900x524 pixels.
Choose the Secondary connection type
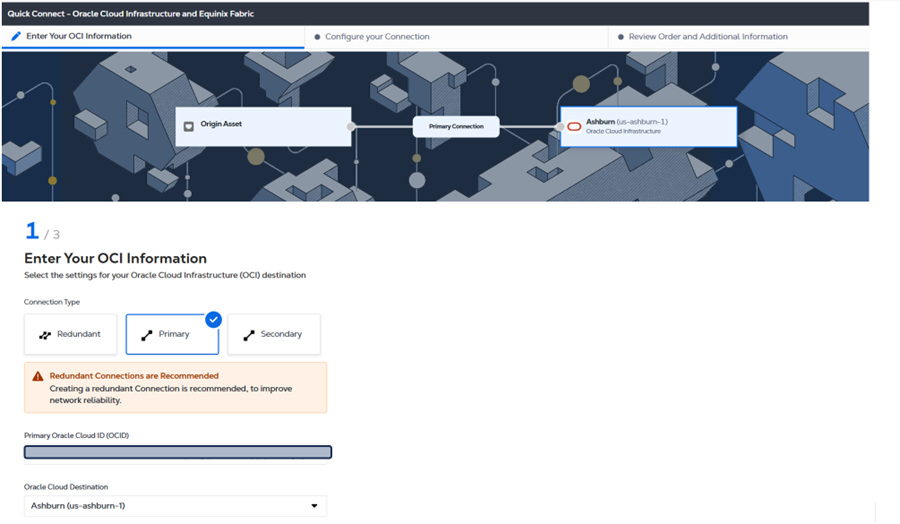(274, 334)
